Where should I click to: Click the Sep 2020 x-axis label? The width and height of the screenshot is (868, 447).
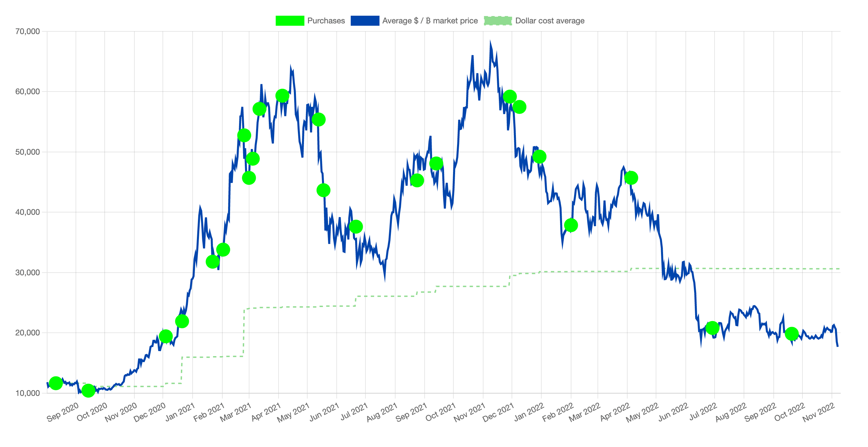click(x=63, y=412)
